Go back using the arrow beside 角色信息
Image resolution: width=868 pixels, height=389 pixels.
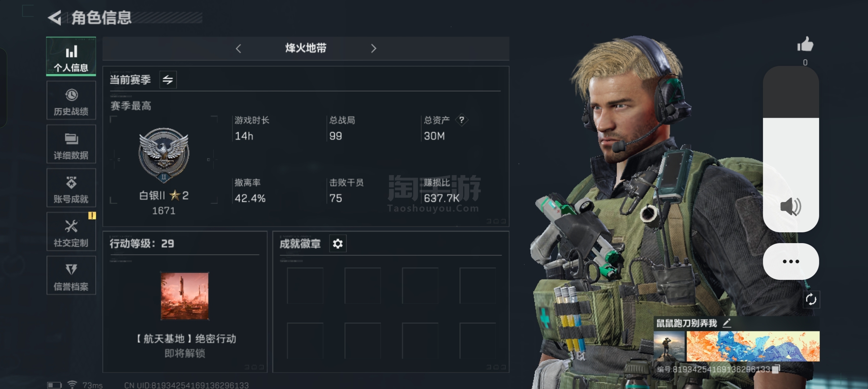click(x=55, y=18)
